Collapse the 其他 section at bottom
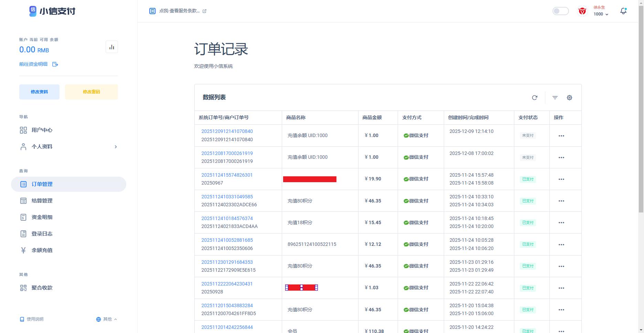 pyautogui.click(x=107, y=319)
